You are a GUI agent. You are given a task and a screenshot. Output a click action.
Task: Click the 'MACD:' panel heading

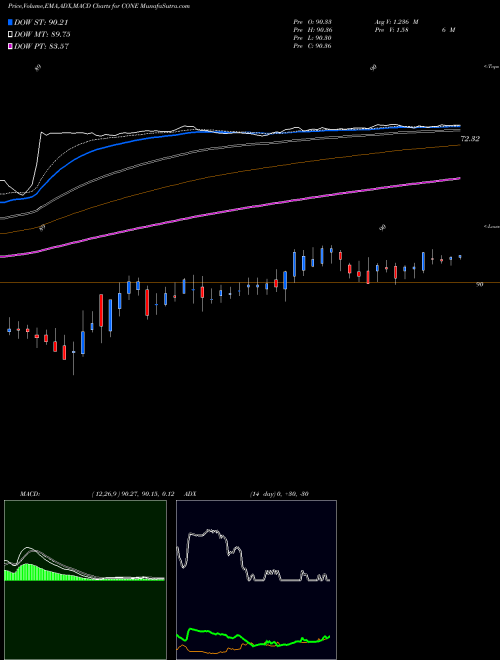pyautogui.click(x=30, y=494)
